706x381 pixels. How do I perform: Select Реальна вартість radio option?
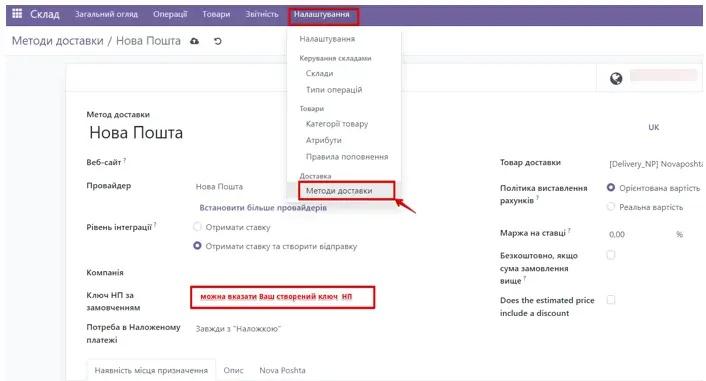(x=611, y=207)
